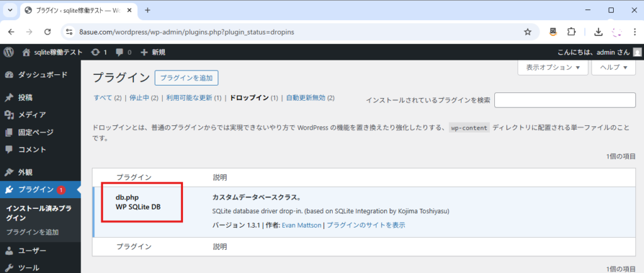Select インストール済みプラグイン submenu item
The width and height of the screenshot is (644, 273).
pyautogui.click(x=38, y=213)
